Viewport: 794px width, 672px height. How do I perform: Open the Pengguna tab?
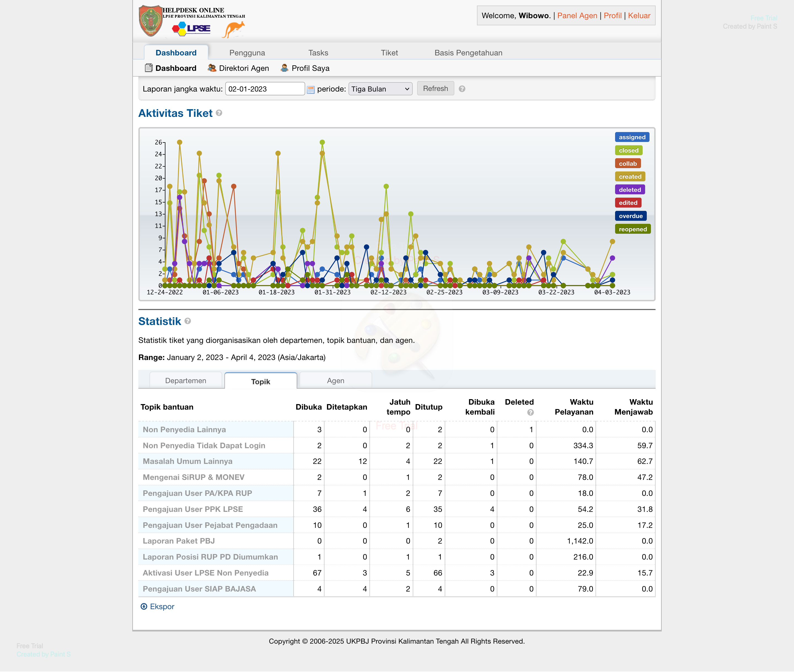[247, 53]
